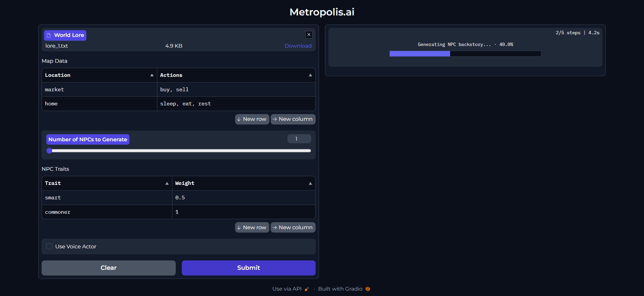Open the Built with Gradio link

(x=344, y=289)
